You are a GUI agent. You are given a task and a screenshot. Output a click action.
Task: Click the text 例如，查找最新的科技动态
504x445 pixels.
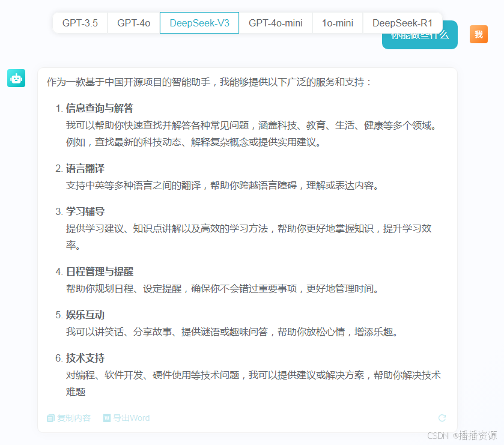point(124,142)
